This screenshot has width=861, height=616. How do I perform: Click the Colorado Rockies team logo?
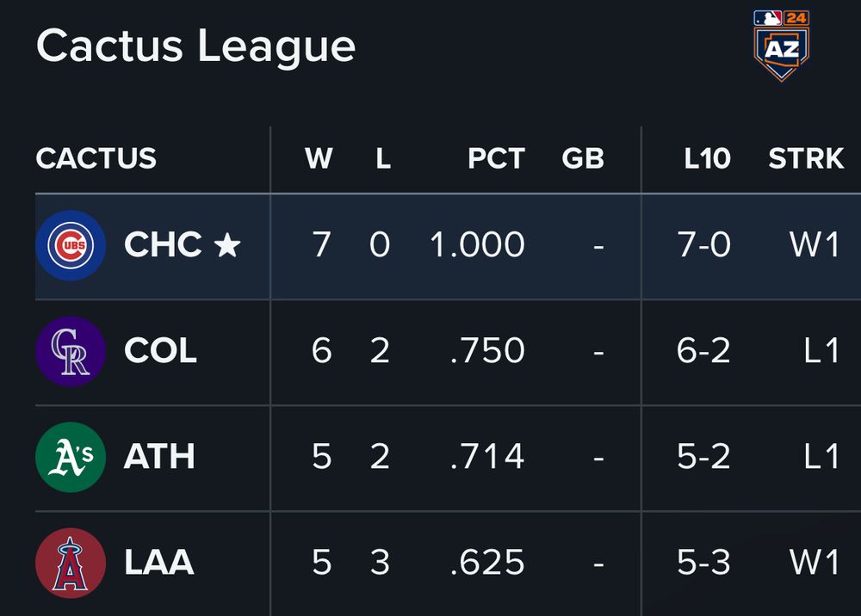(x=71, y=351)
